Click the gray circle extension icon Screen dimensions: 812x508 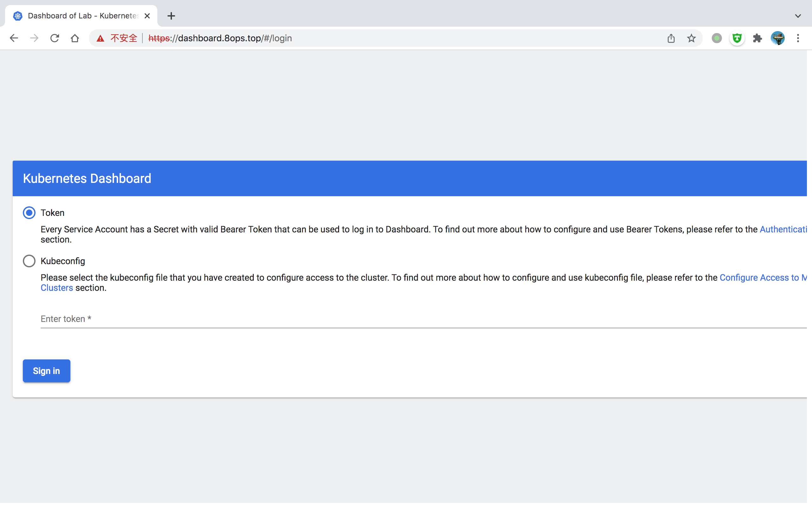tap(717, 38)
